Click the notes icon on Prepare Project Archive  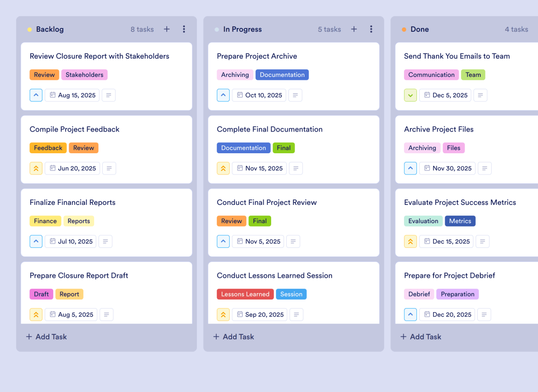point(295,95)
